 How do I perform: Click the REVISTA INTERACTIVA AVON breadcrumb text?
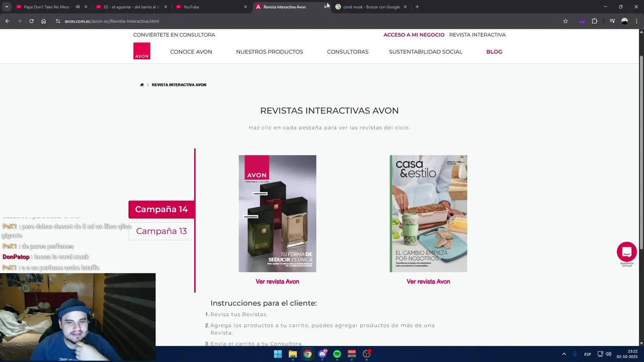[x=179, y=84]
